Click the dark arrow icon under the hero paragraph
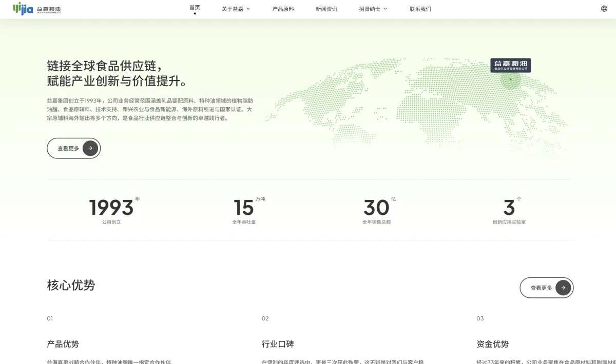Screen dimensions: 616x364 90,148
